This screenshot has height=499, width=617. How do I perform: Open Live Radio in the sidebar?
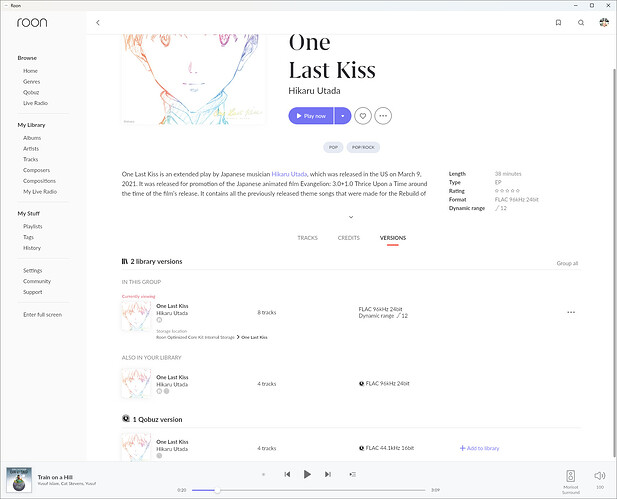[x=35, y=103]
